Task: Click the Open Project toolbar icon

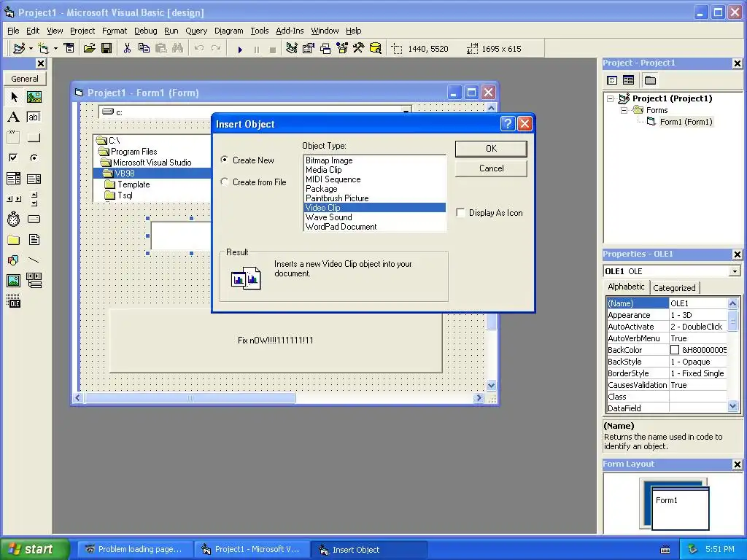Action: pyautogui.click(x=89, y=49)
